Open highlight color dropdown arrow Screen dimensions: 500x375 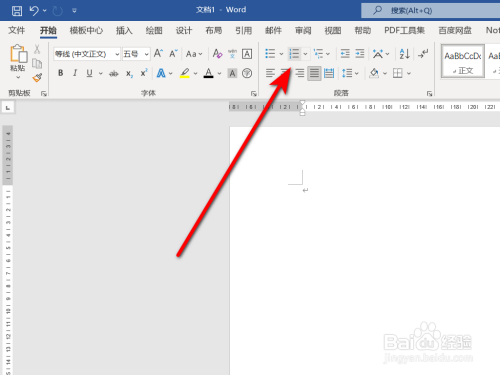[x=196, y=73]
